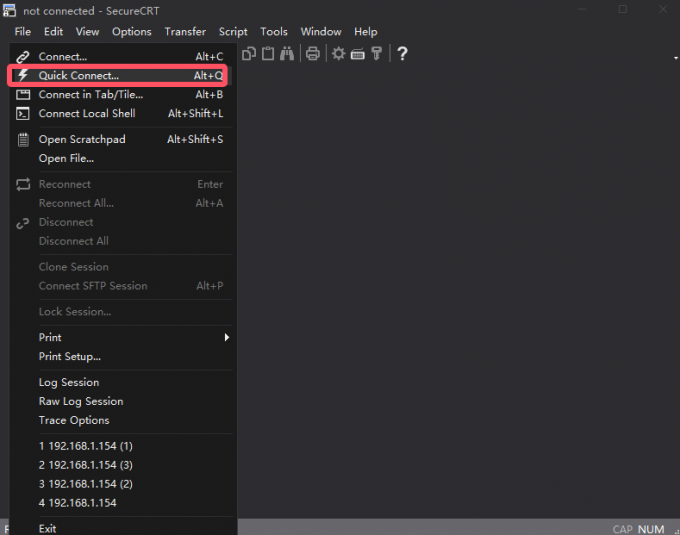Open the Options menu
The image size is (680, 535).
132,32
